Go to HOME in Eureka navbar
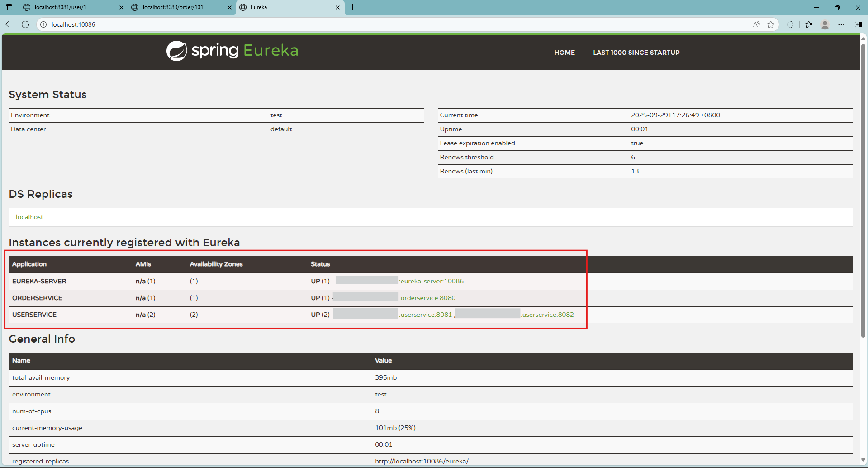Image resolution: width=868 pixels, height=468 pixels. (x=564, y=53)
